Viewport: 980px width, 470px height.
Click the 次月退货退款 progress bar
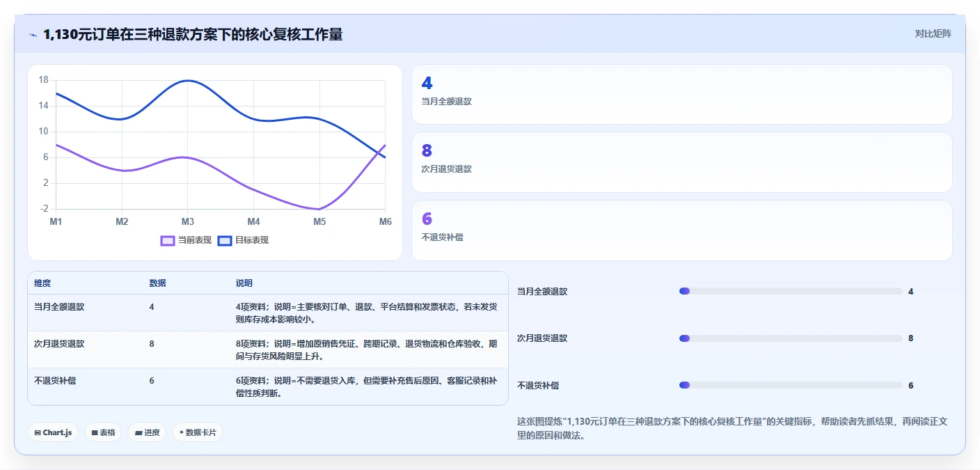pyautogui.click(x=791, y=338)
